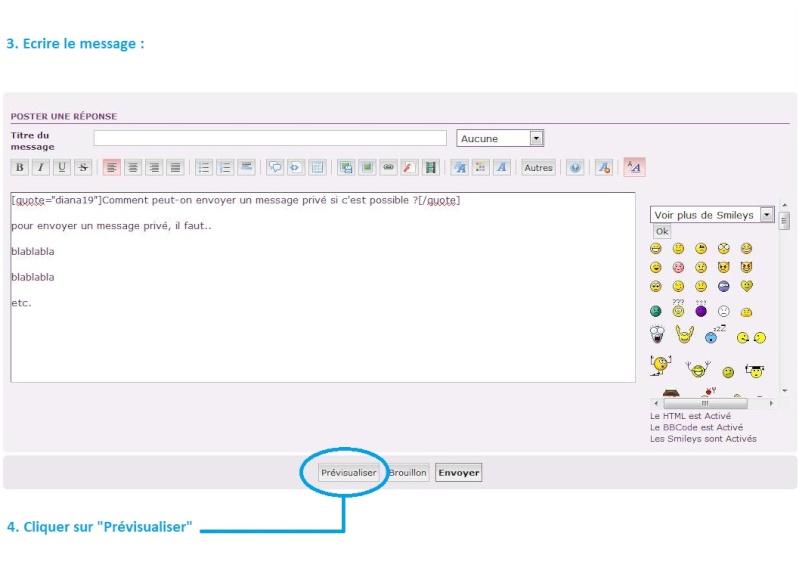Click the Brouillon button
This screenshot has height=565, width=799.
[408, 472]
